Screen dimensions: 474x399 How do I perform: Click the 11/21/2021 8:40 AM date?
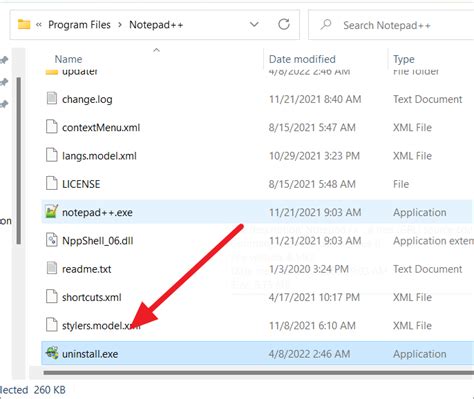pyautogui.click(x=315, y=99)
